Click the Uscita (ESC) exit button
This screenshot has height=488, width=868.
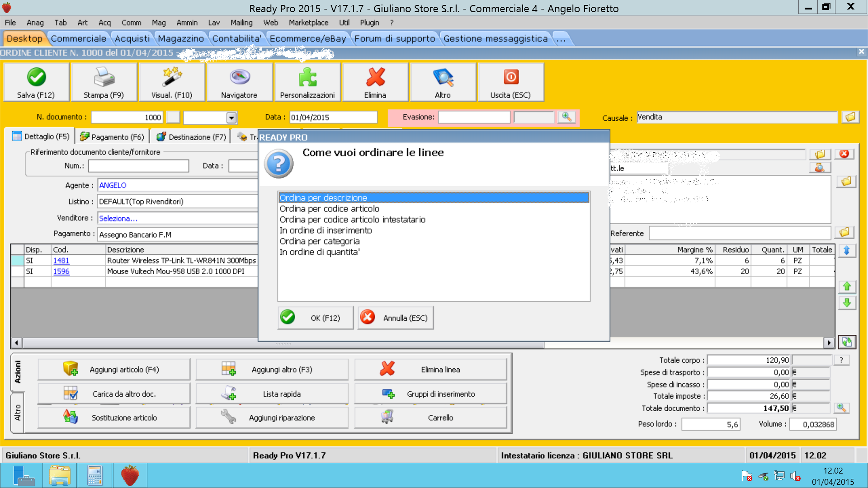(511, 82)
